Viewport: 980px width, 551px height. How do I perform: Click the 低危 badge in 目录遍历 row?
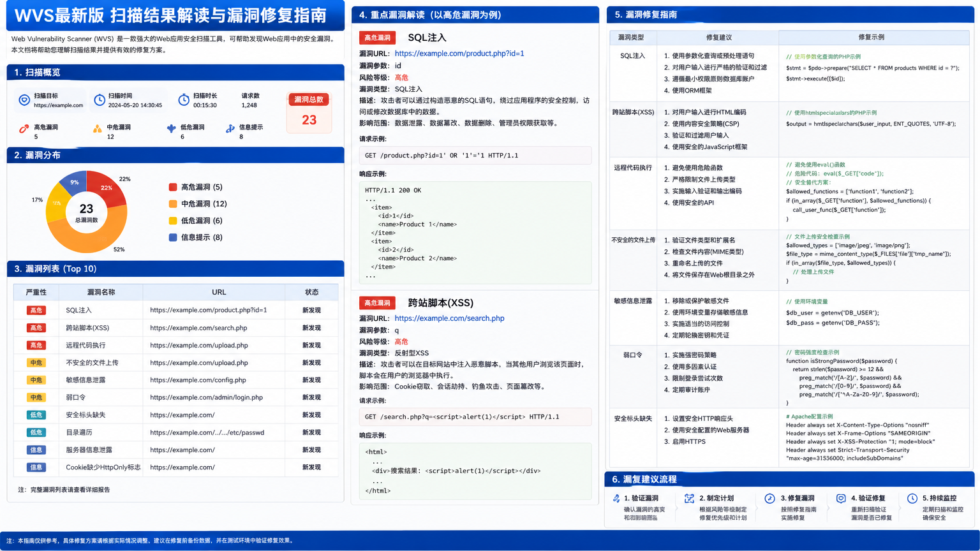click(36, 432)
